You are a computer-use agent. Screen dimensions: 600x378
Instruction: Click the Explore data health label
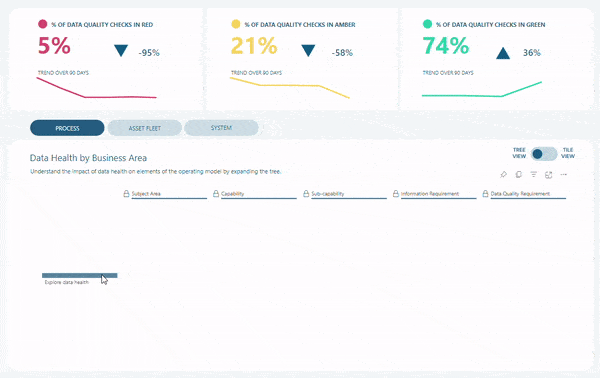[x=67, y=282]
